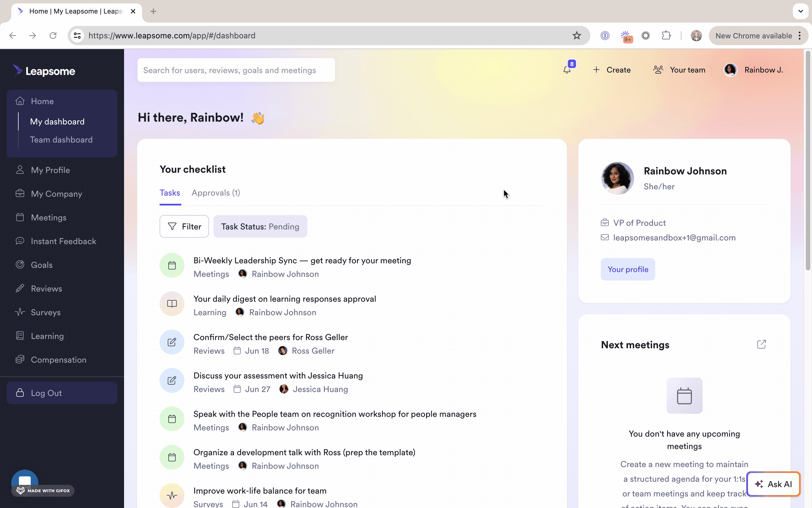Reload the page
The width and height of the screenshot is (812, 508).
pos(53,36)
